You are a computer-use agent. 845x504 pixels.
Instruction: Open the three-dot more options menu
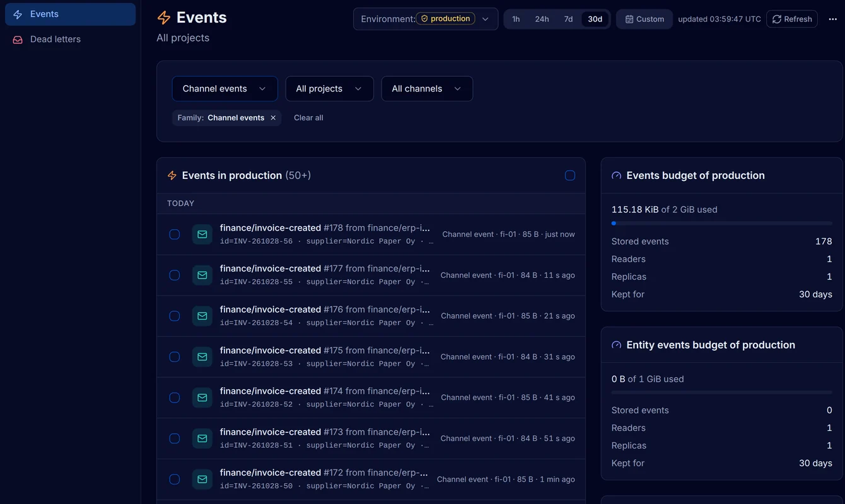pyautogui.click(x=832, y=19)
